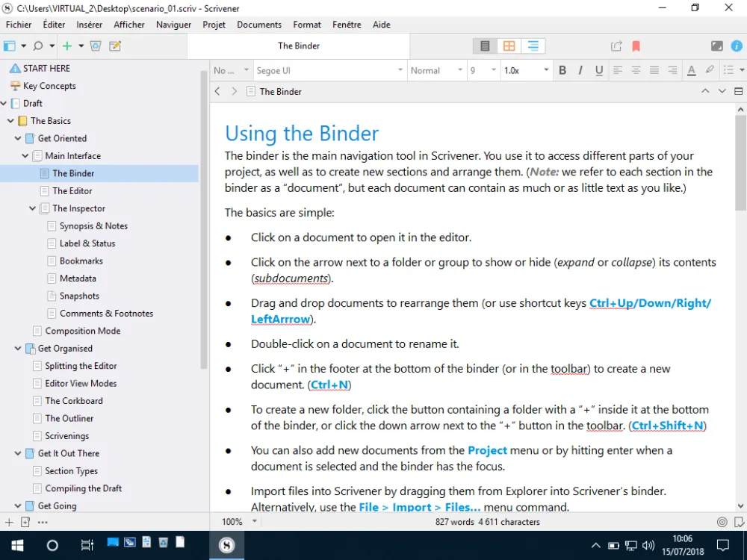The image size is (747, 560).
Task: Open the text color button
Action: click(691, 70)
